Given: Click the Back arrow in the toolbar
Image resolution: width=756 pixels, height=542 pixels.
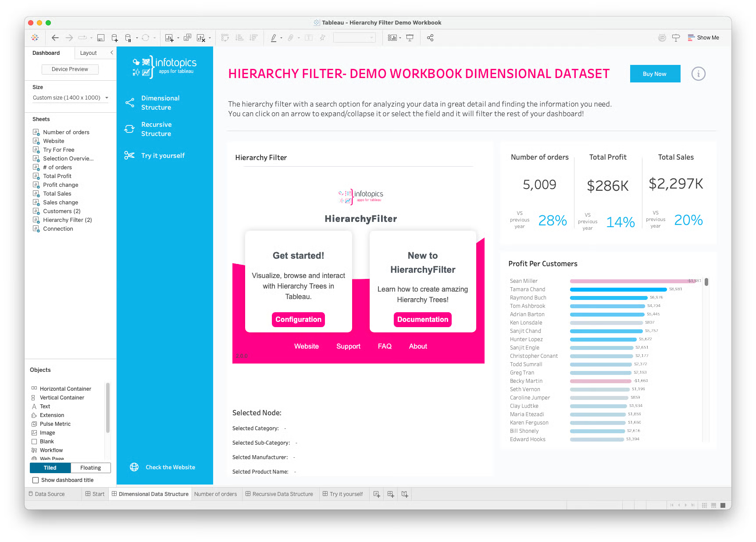Looking at the screenshot, I should [55, 38].
